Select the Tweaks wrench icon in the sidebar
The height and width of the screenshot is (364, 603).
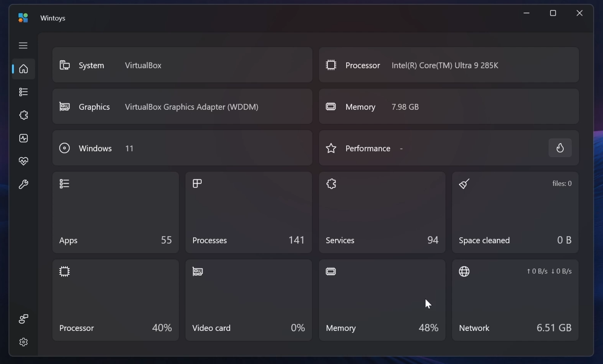23,184
